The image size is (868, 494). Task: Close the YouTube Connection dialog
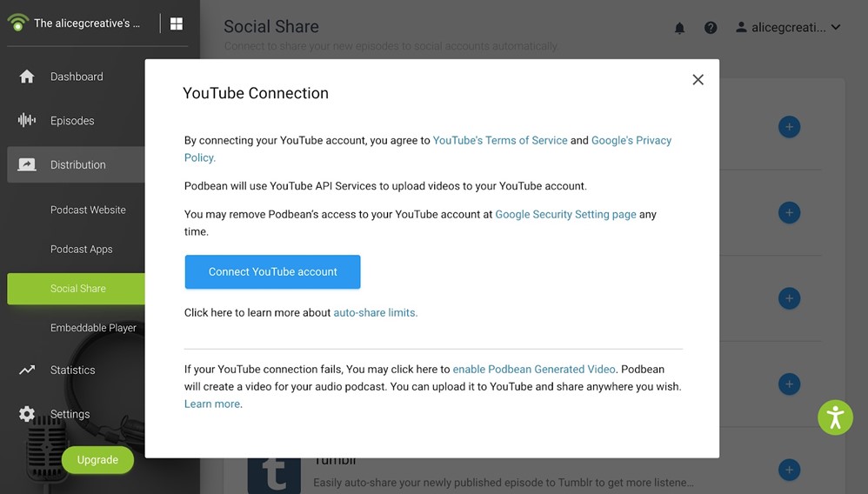pos(698,80)
